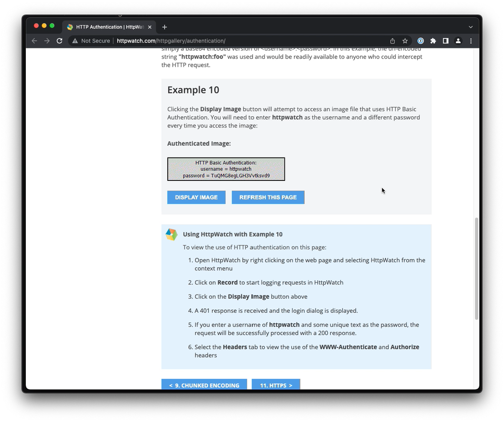504x422 pixels.
Task: Open the Chrome three-dot menu
Action: pos(471,41)
